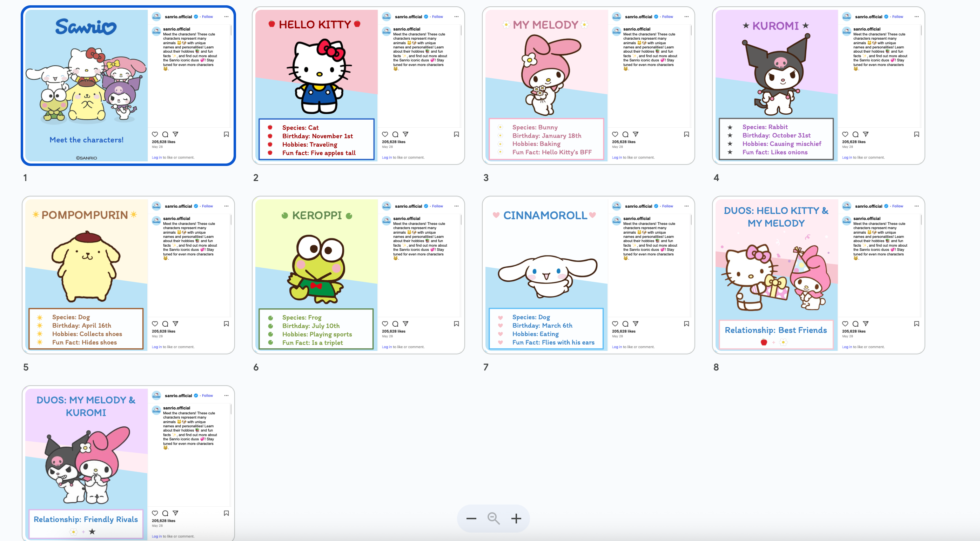Click bookmark save icon on Pompompurin page
Screen dimensions: 980x541
coord(226,324)
